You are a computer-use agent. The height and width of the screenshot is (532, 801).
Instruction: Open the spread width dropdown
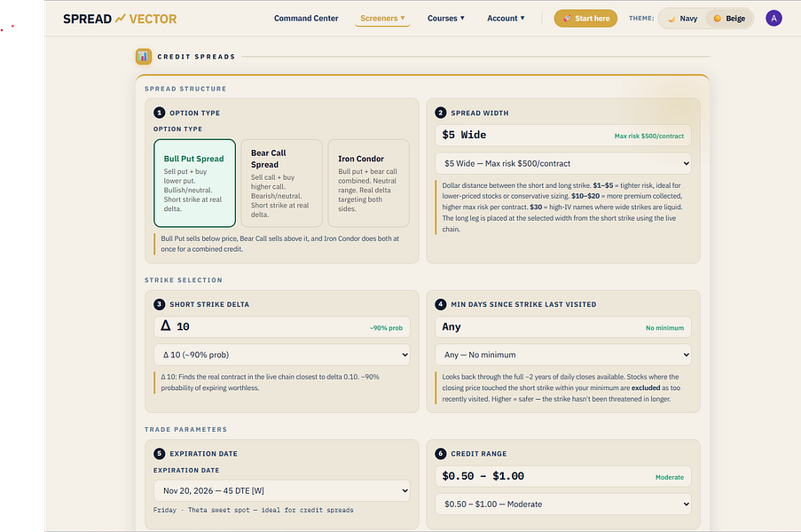tap(563, 163)
